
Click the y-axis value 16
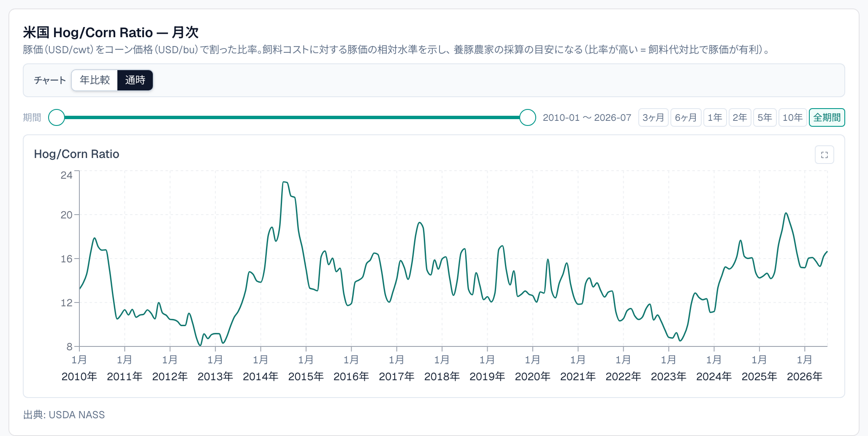point(67,259)
